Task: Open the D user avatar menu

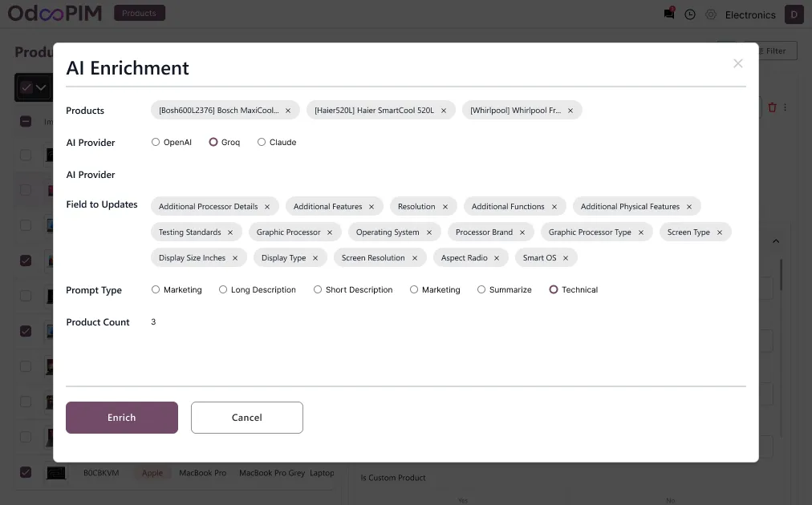Action: coord(794,14)
